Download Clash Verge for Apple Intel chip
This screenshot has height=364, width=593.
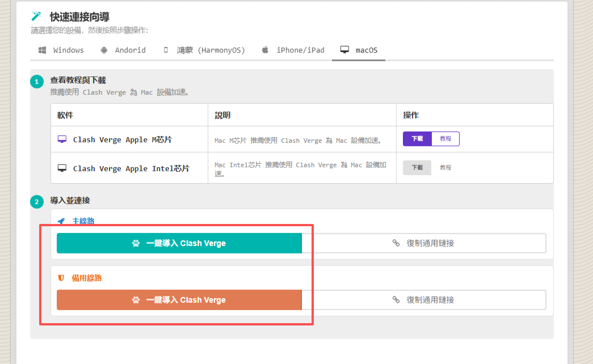coord(417,168)
